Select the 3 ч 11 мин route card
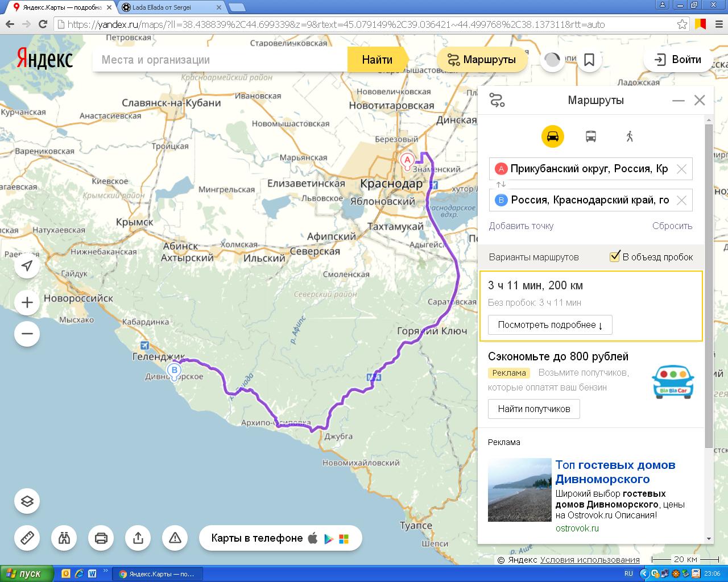728x582 pixels. pyautogui.click(x=591, y=306)
